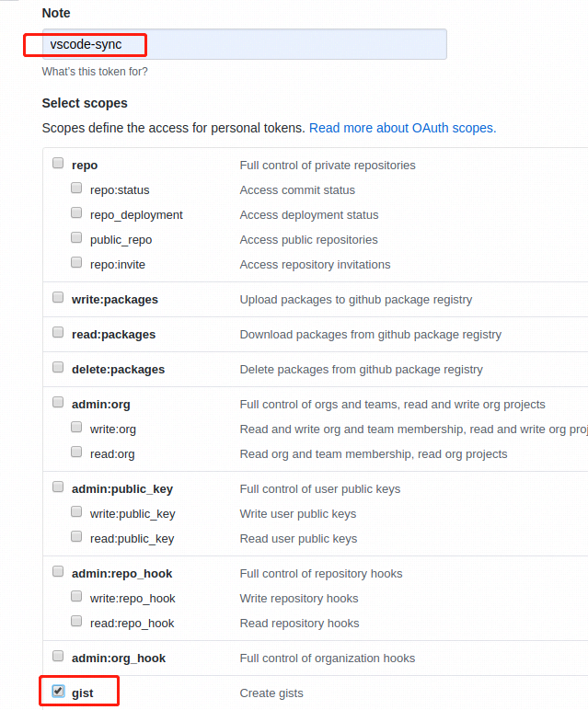
Task: Tick the write:org checkbox
Action: (x=76, y=428)
